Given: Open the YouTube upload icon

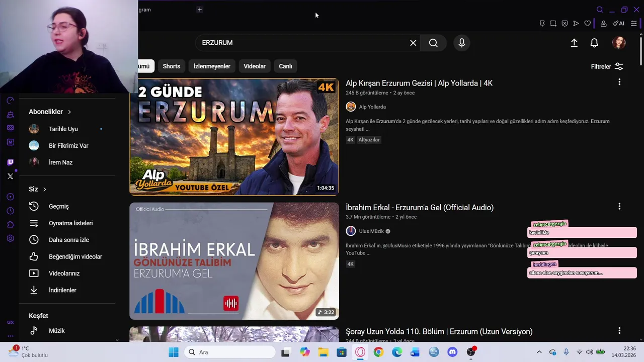Looking at the screenshot, I should 574,43.
